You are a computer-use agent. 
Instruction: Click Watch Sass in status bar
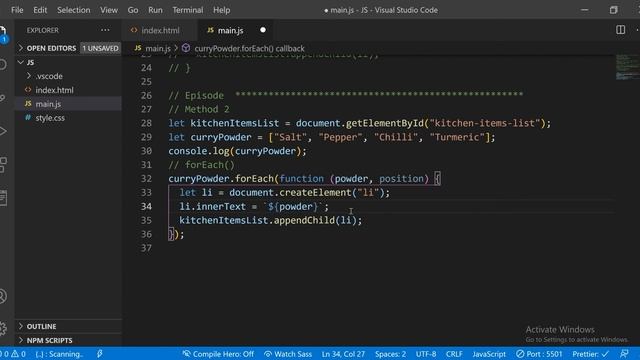288,354
